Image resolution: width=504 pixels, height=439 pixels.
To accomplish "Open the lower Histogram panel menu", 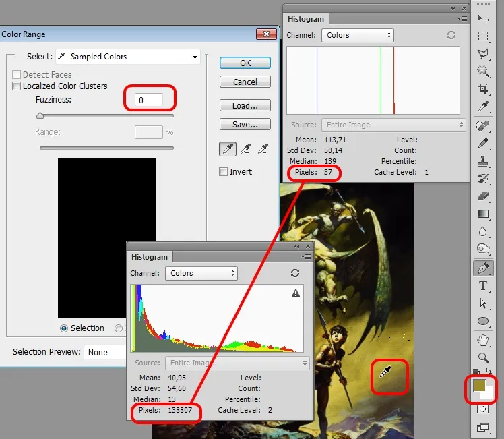I will [x=306, y=257].
